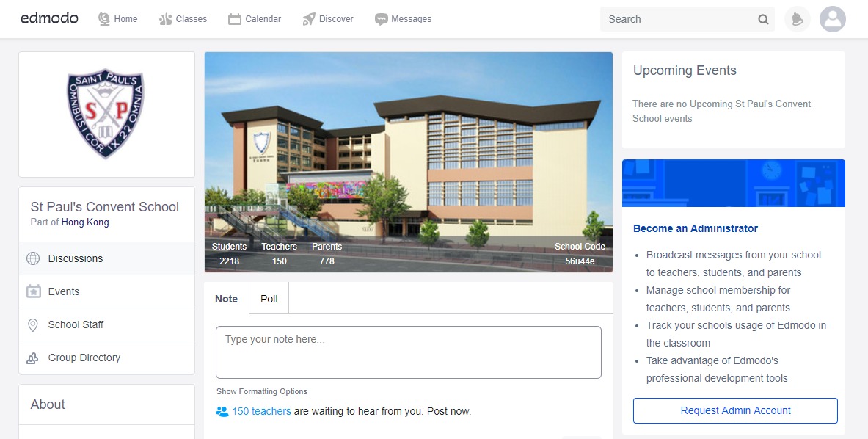Open Classes menu item
This screenshot has width=868, height=439.
point(191,19)
